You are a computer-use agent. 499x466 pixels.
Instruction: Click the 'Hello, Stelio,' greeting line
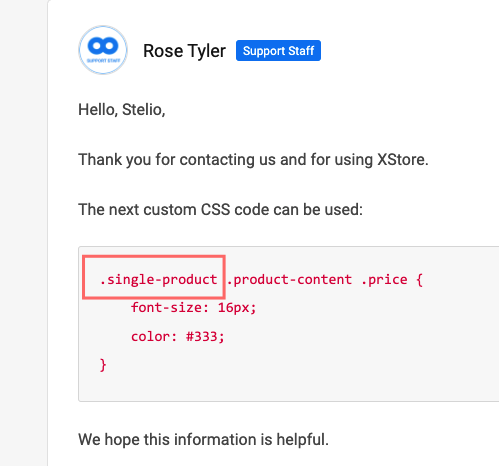tap(122, 110)
